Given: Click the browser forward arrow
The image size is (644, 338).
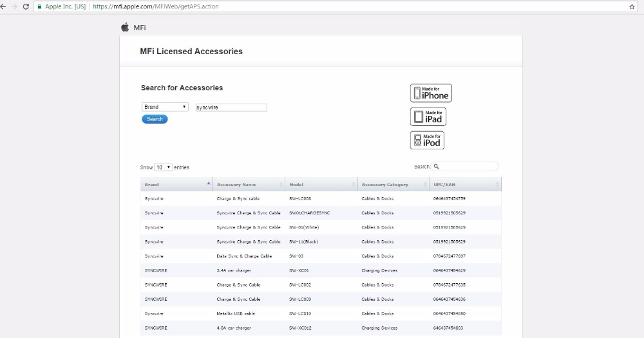Looking at the screenshot, I should 14,6.
